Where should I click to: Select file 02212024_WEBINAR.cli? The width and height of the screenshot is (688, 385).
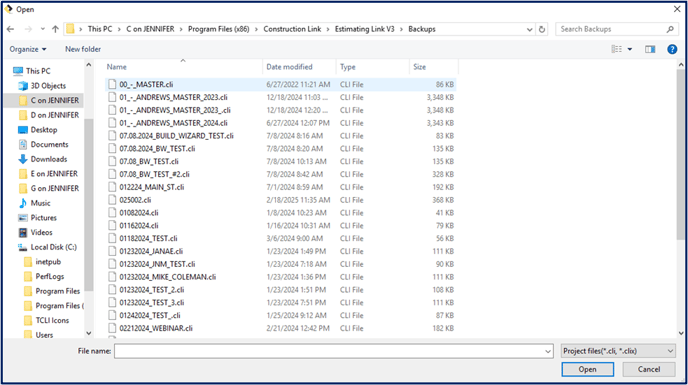click(x=280, y=328)
